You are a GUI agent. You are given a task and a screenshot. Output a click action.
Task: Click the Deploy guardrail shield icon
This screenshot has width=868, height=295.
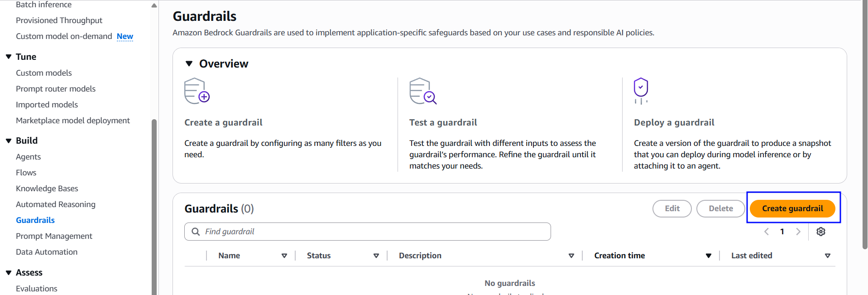pyautogui.click(x=641, y=91)
